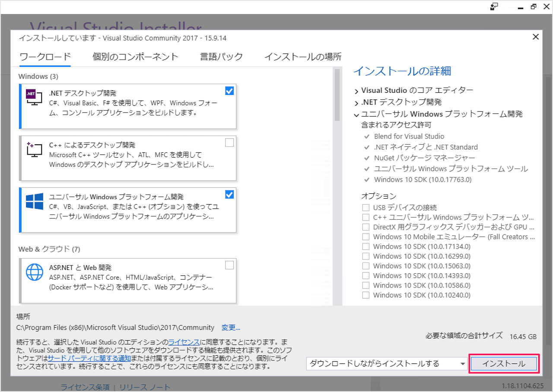553x392 pixels.
Task: Collapse ユニバーサル Windows プラットフォーム開発 details
Action: [356, 115]
